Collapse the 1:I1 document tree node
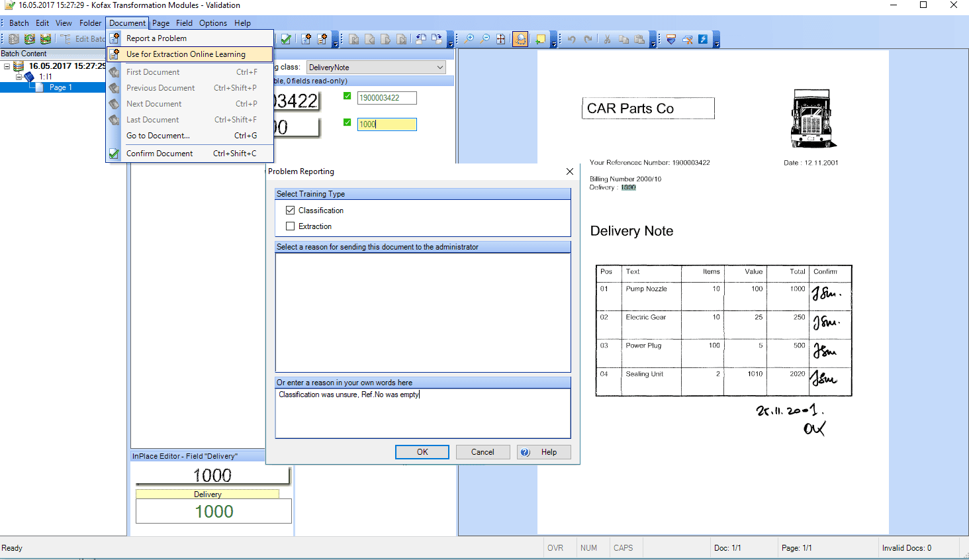The image size is (969, 560). 19,77
